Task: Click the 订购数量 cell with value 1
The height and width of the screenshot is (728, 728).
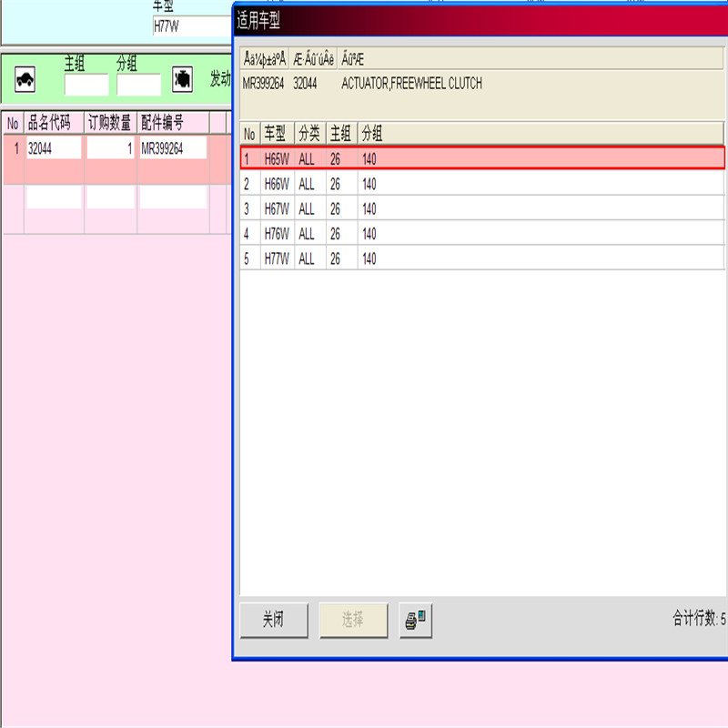Action: (x=110, y=148)
